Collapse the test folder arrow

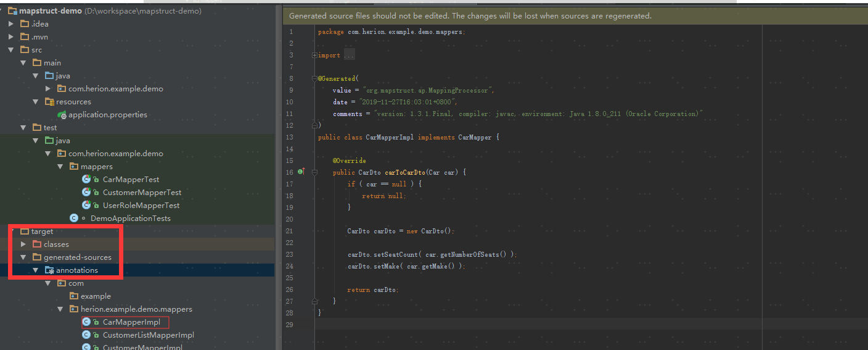click(x=23, y=128)
